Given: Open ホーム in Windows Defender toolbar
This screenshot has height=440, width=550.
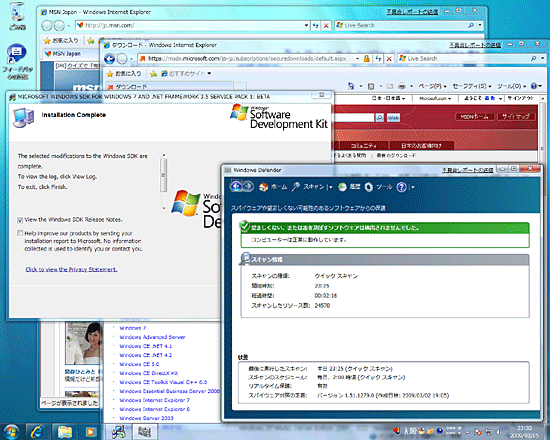Looking at the screenshot, I should [273, 187].
